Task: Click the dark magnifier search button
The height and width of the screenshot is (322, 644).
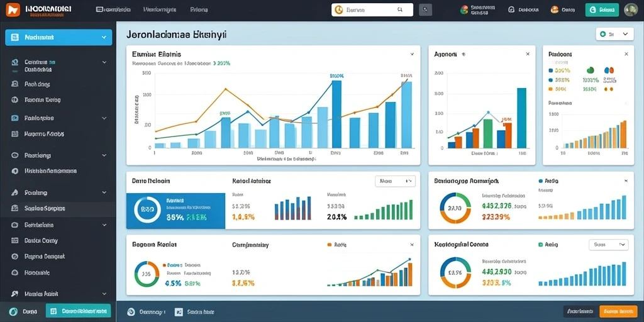Action: 425,9
